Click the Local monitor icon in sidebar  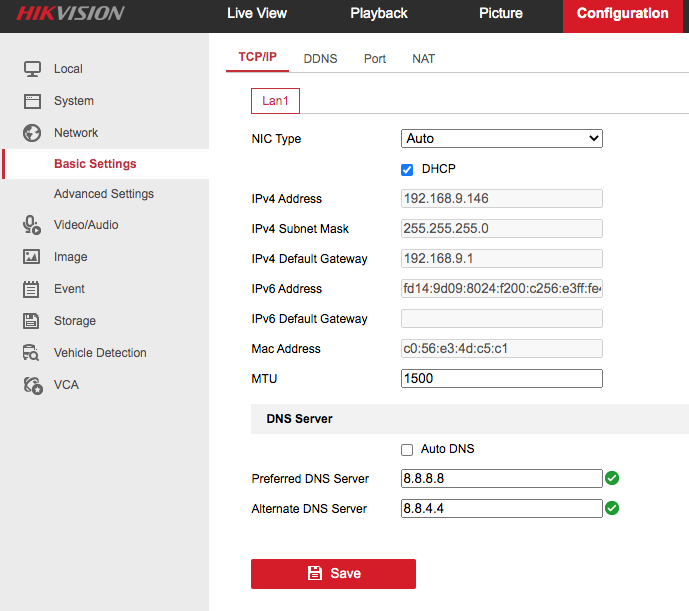click(x=32, y=69)
